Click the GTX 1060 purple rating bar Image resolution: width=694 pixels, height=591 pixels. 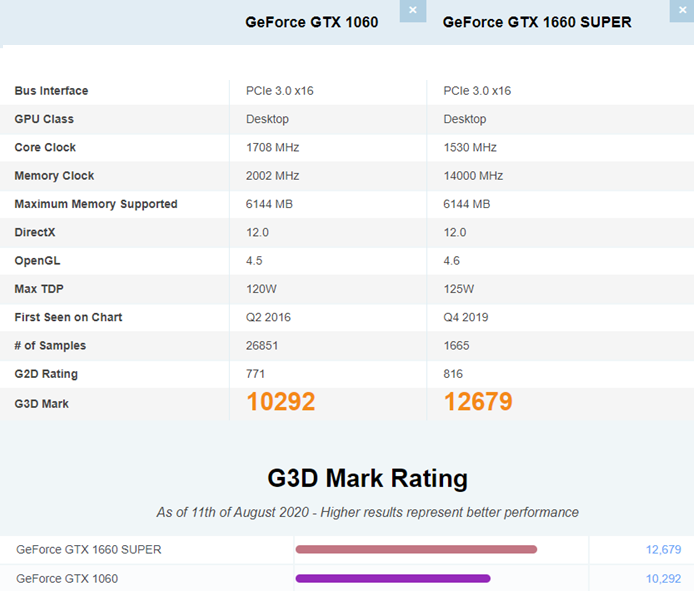point(393,578)
